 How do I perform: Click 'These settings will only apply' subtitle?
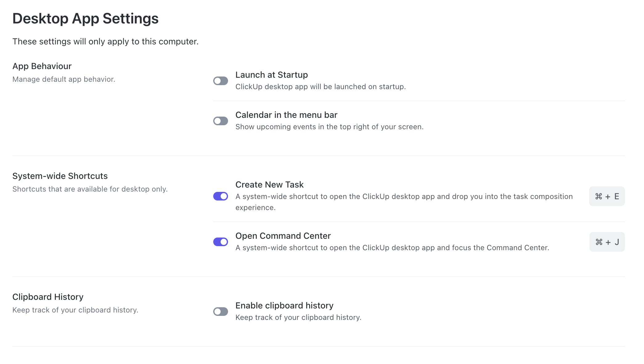(105, 42)
